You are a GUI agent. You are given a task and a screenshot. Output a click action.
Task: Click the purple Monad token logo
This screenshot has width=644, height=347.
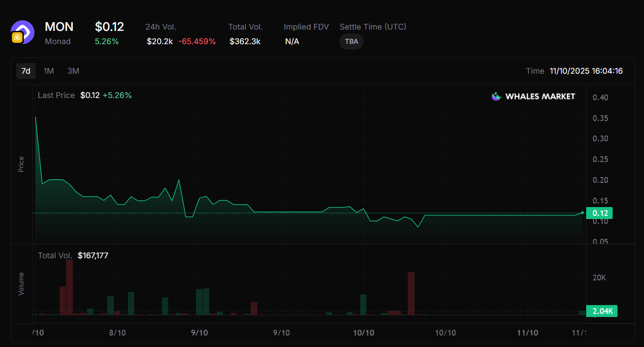click(24, 31)
